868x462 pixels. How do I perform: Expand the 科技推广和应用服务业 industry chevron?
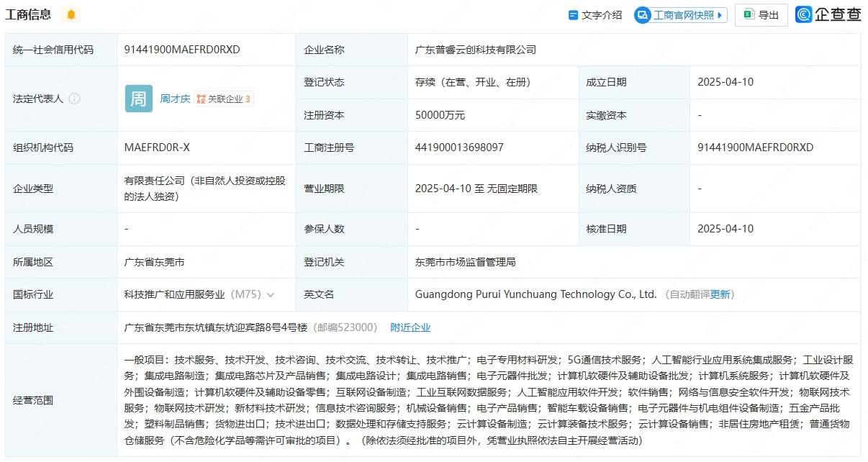point(271,295)
